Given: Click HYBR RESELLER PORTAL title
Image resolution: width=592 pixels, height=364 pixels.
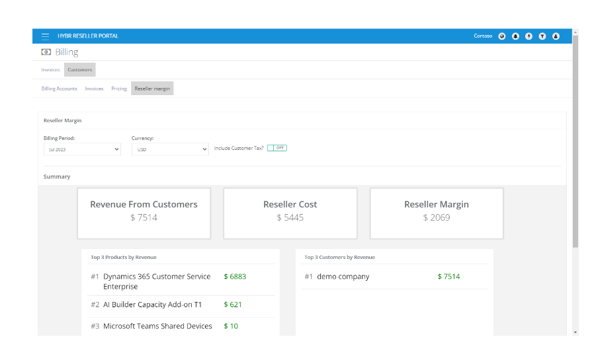Looking at the screenshot, I should 88,36.
